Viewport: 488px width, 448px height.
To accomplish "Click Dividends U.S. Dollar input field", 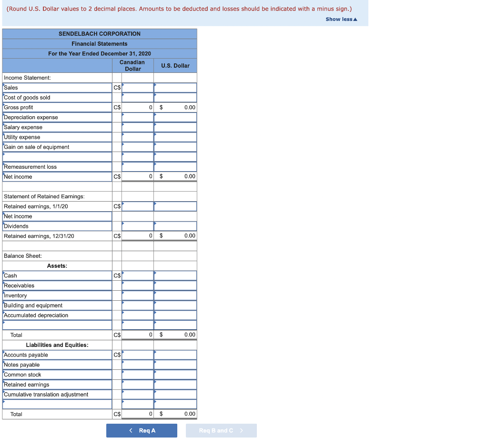I will [x=175, y=226].
